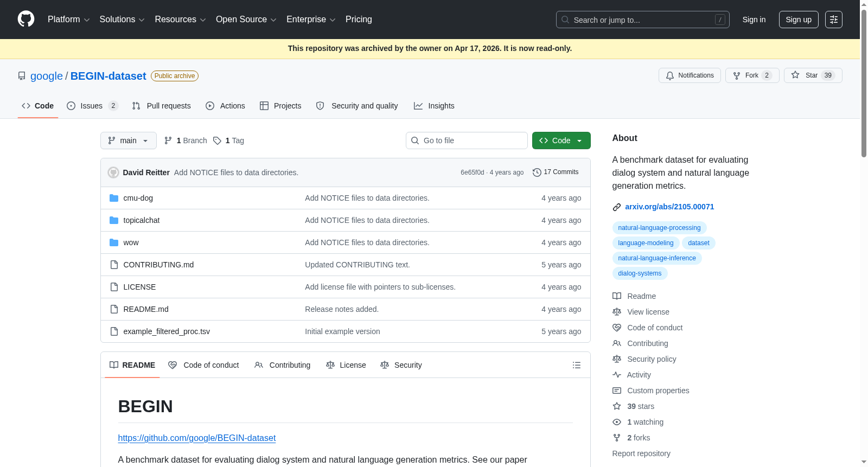The height and width of the screenshot is (467, 868).
Task: Switch to Security and quality tab
Action: (357, 106)
